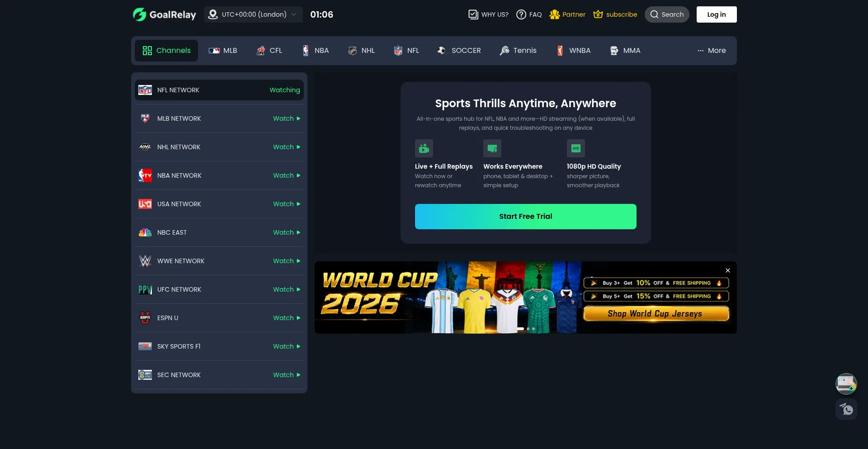Screen dimensions: 868x449
Task: Switch to the WNBA tab
Action: tap(573, 51)
